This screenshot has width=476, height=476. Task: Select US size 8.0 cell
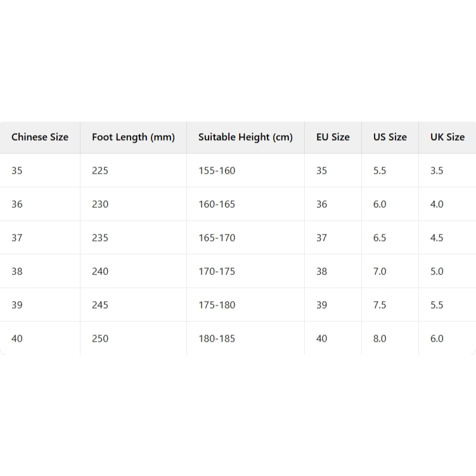click(x=390, y=338)
